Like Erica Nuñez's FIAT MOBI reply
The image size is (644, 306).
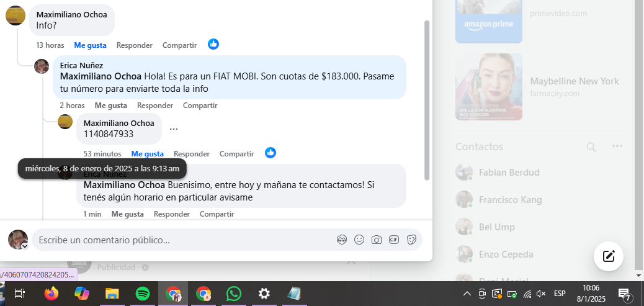coord(111,106)
